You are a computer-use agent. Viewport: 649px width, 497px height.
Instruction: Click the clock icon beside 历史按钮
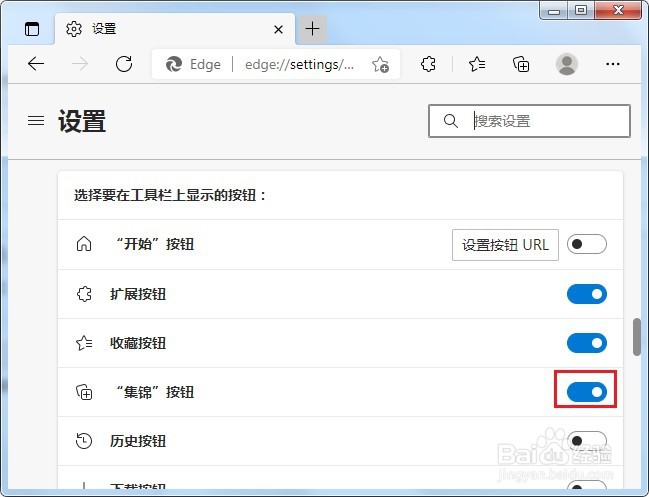coord(84,441)
